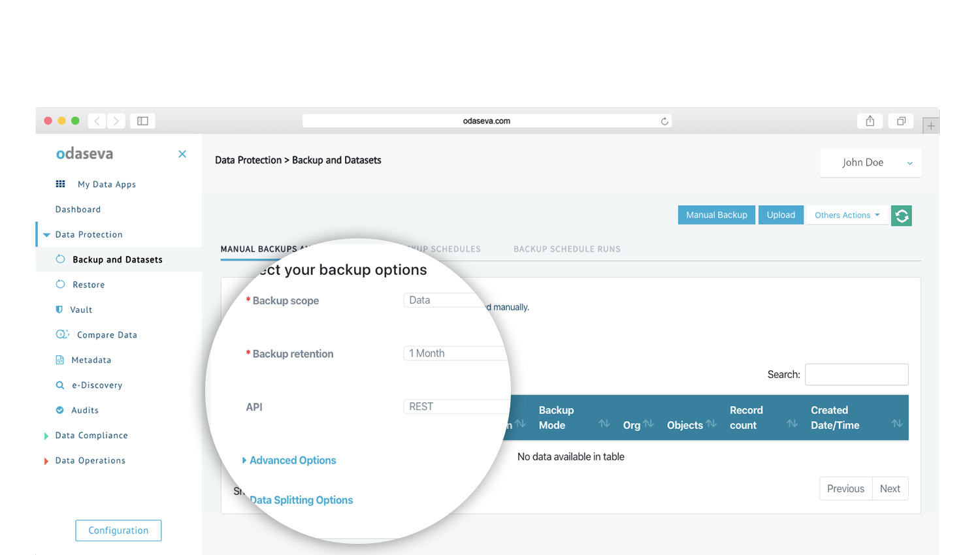Show all browser tabs overview

901,121
